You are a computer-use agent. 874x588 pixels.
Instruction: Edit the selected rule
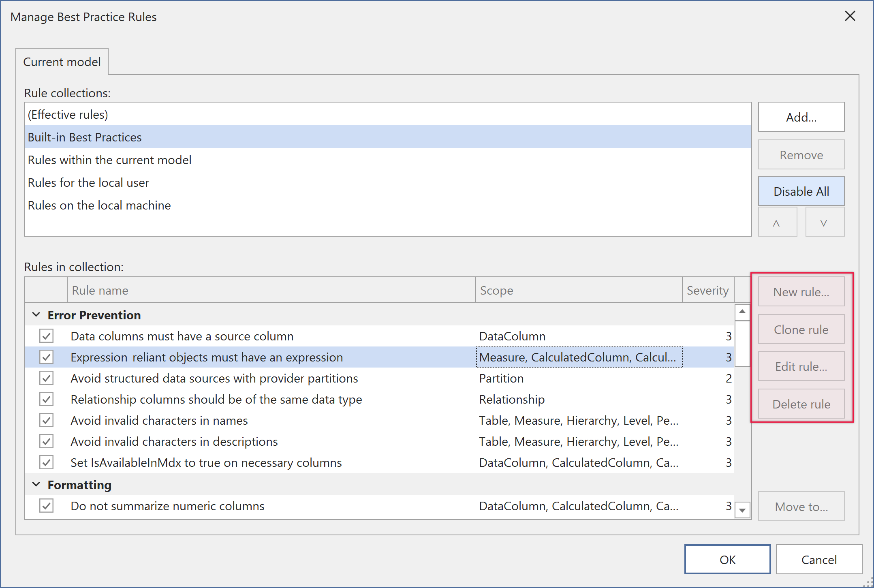pos(801,366)
